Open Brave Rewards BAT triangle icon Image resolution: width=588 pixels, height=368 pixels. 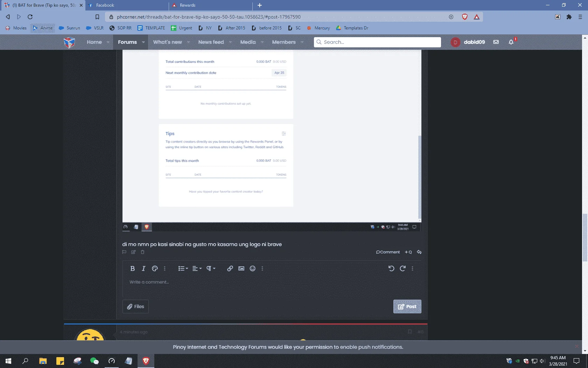coord(477,17)
